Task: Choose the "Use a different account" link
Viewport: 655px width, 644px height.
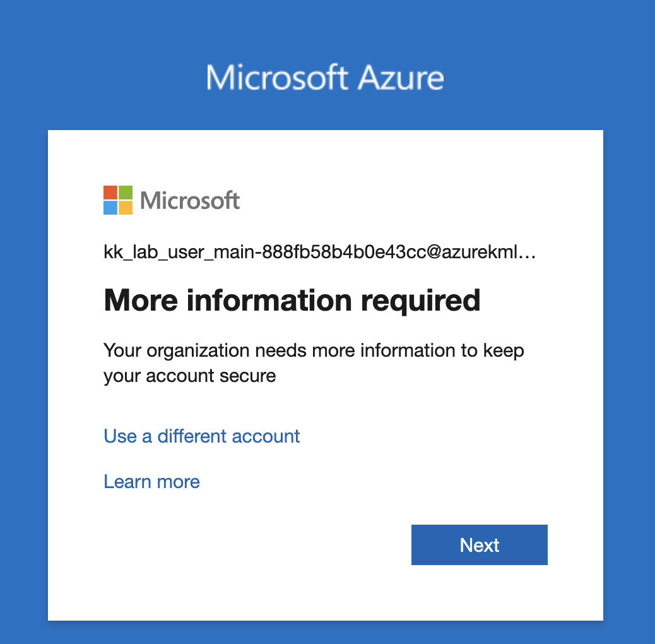Action: (x=202, y=436)
